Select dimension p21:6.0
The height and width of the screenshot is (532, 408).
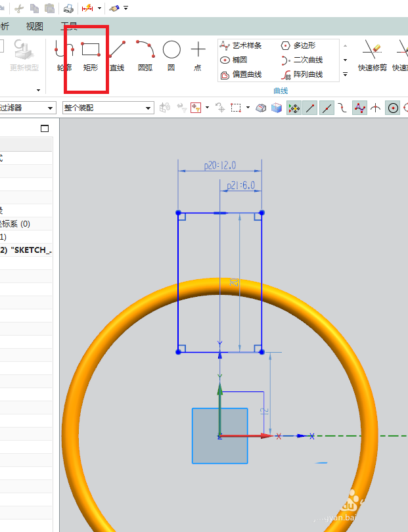(x=241, y=186)
